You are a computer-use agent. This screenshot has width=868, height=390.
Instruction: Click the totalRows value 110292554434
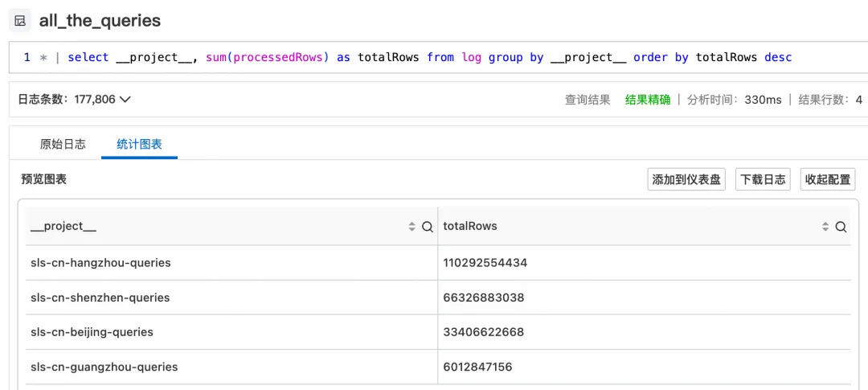point(485,263)
